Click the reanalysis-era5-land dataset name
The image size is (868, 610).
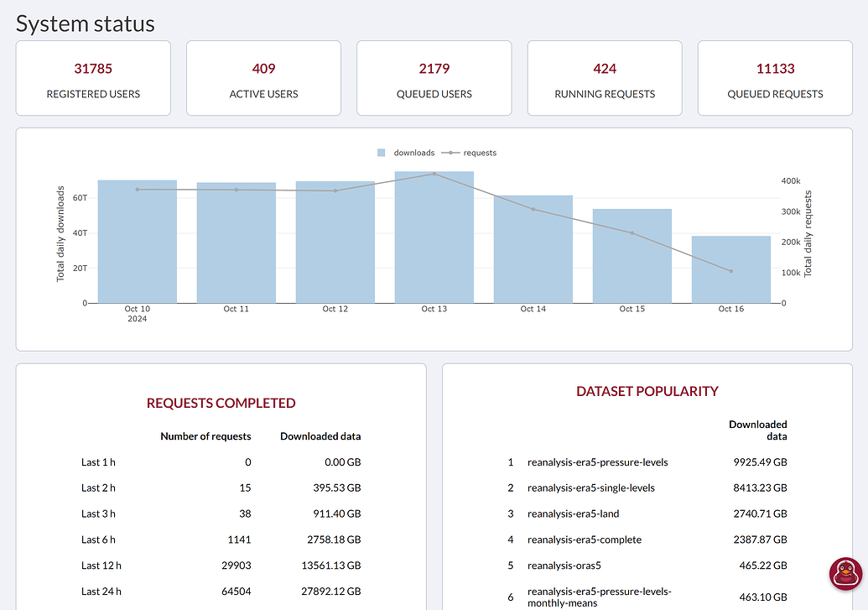coord(574,514)
